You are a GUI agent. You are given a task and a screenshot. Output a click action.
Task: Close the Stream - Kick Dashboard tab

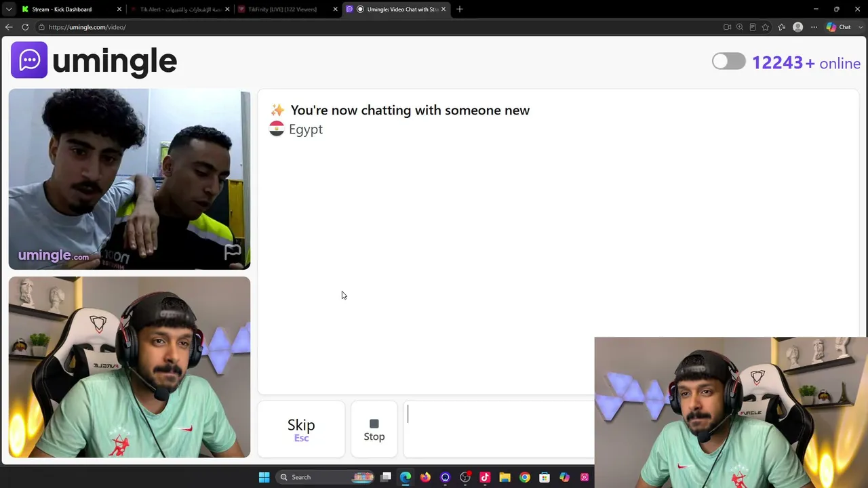(119, 9)
